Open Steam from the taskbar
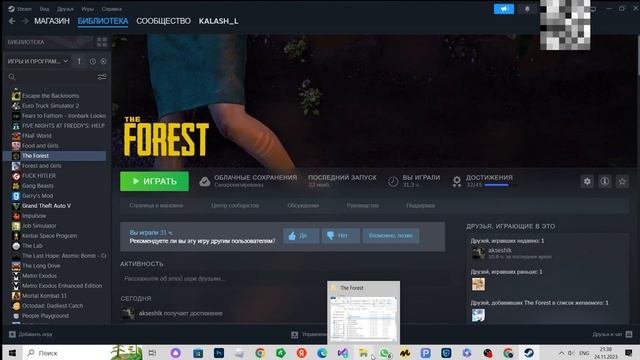640x360 pixels. click(x=529, y=353)
